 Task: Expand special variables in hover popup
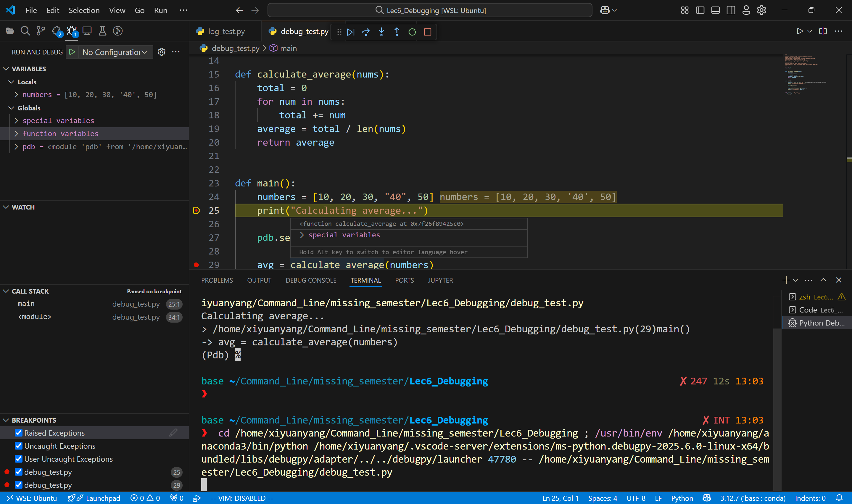(x=302, y=235)
